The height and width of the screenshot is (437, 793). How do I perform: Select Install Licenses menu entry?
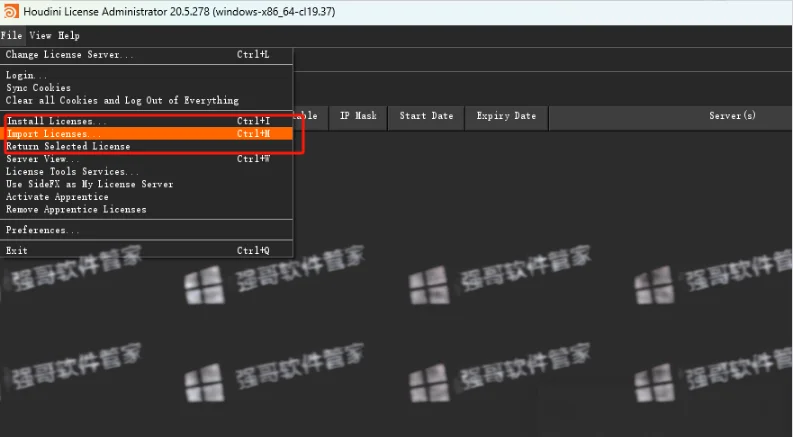click(147, 121)
